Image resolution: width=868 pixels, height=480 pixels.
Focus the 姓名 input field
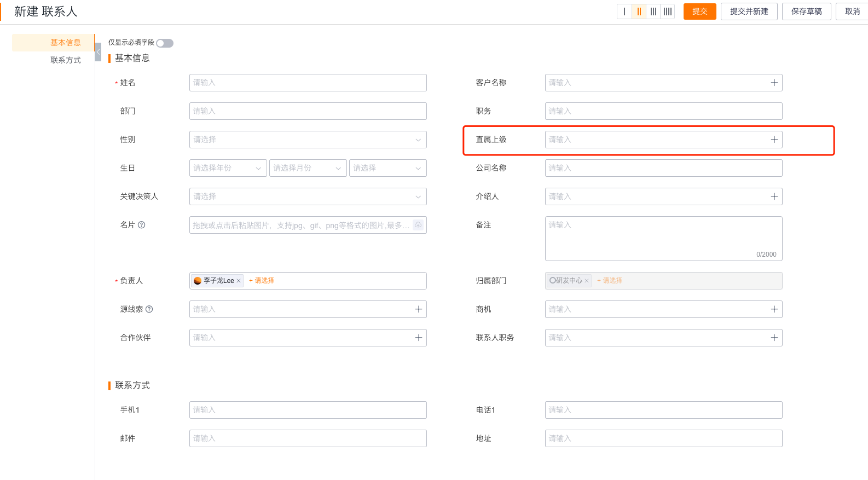(308, 83)
